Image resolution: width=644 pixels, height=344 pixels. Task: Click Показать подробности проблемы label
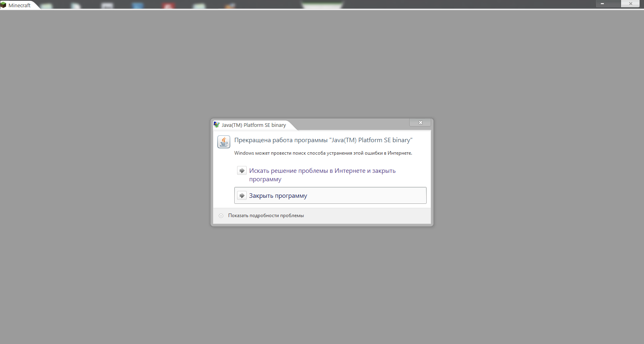point(266,216)
